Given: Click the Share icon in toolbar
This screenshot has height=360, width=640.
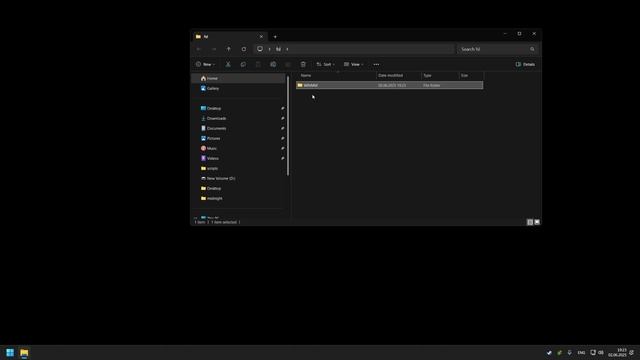Looking at the screenshot, I should (x=288, y=64).
